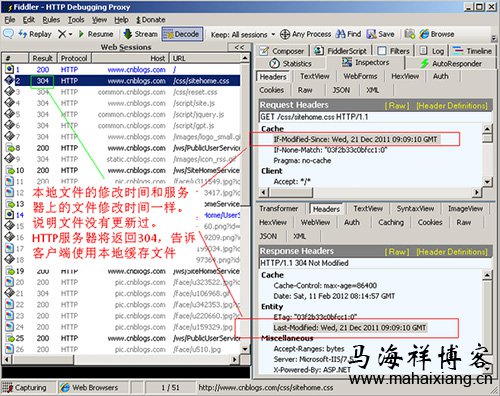Image resolution: width=500 pixels, height=396 pixels.
Task: Open Find with the binoculars icon
Action: point(340,34)
